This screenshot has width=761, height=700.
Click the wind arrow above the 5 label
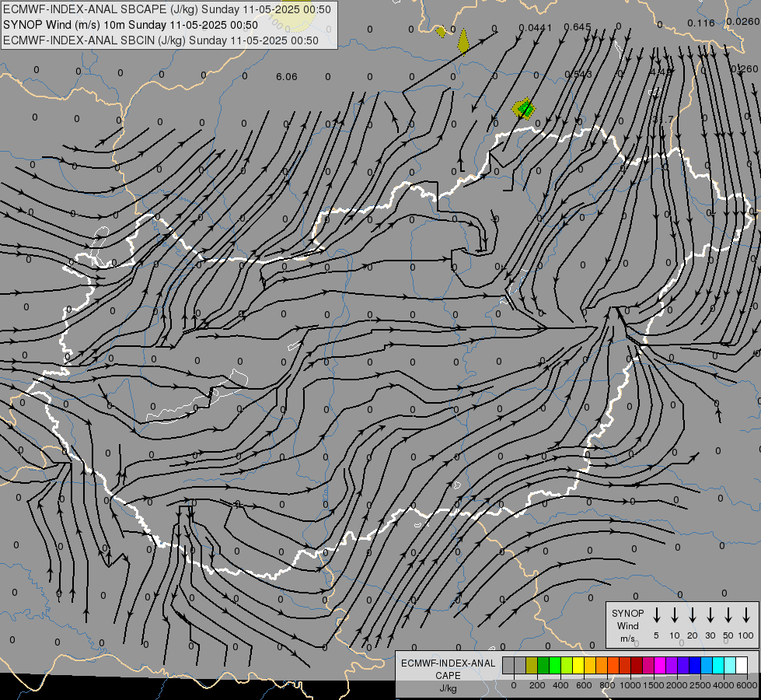657,615
